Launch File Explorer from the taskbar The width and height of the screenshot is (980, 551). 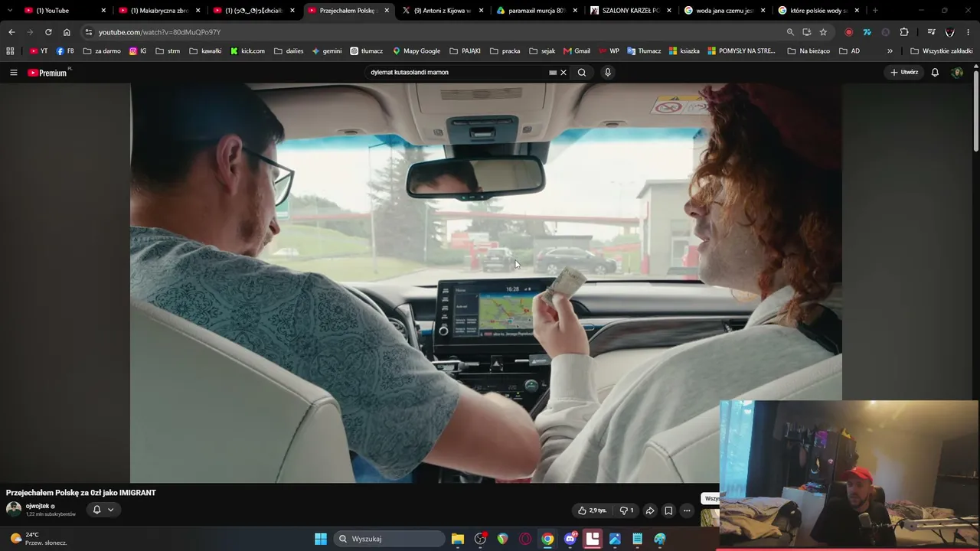point(458,539)
